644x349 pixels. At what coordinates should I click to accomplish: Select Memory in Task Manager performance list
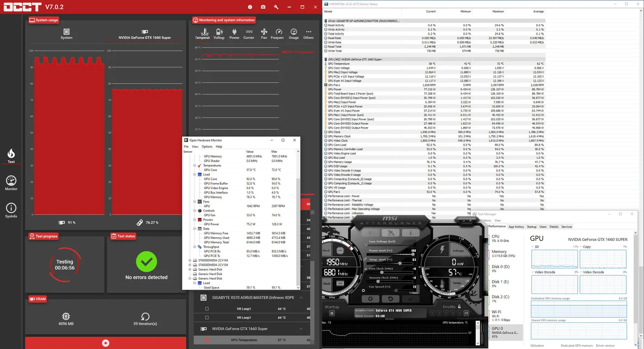click(x=505, y=253)
